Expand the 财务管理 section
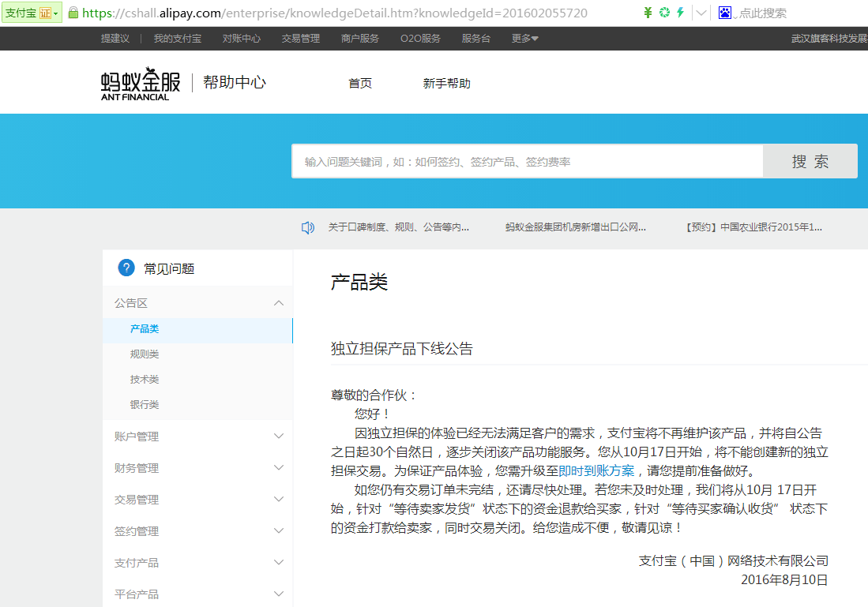The height and width of the screenshot is (607, 868). click(x=278, y=468)
